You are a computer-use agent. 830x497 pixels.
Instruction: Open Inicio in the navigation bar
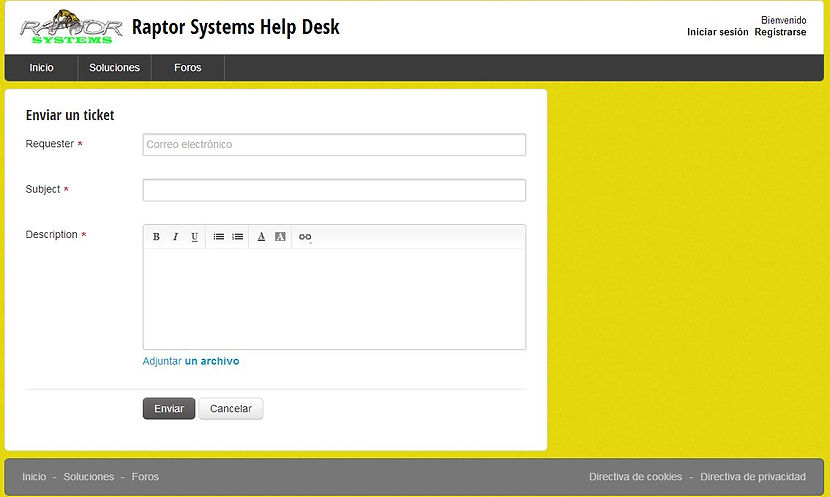click(x=41, y=68)
